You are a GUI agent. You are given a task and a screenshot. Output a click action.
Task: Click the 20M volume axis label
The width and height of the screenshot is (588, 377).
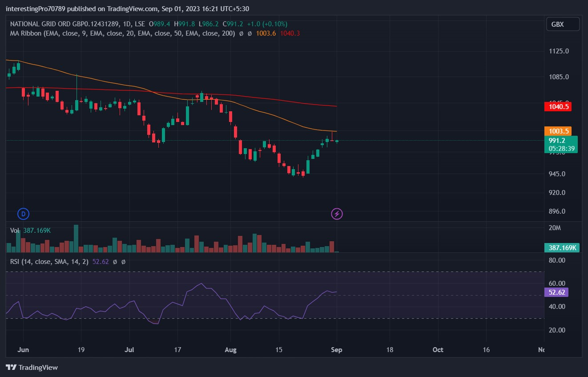(x=555, y=228)
